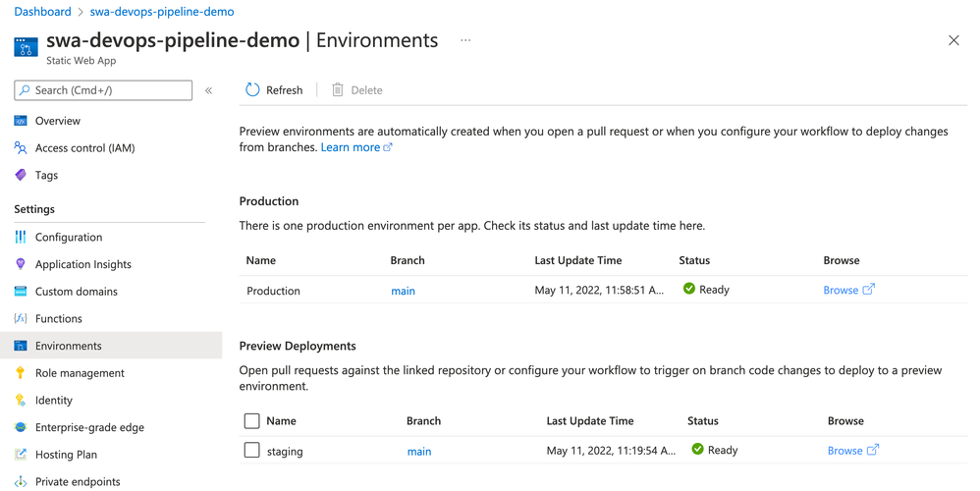
Task: Click the Functions icon
Action: click(x=21, y=318)
